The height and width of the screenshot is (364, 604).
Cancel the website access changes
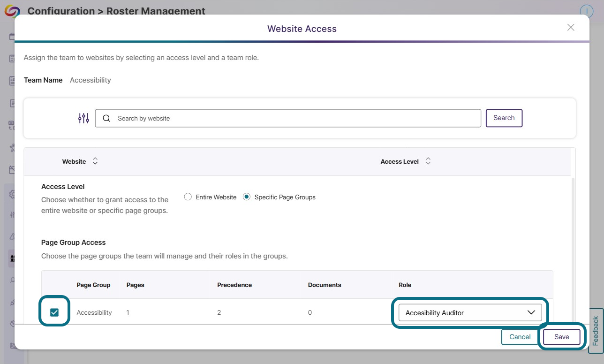tap(520, 337)
